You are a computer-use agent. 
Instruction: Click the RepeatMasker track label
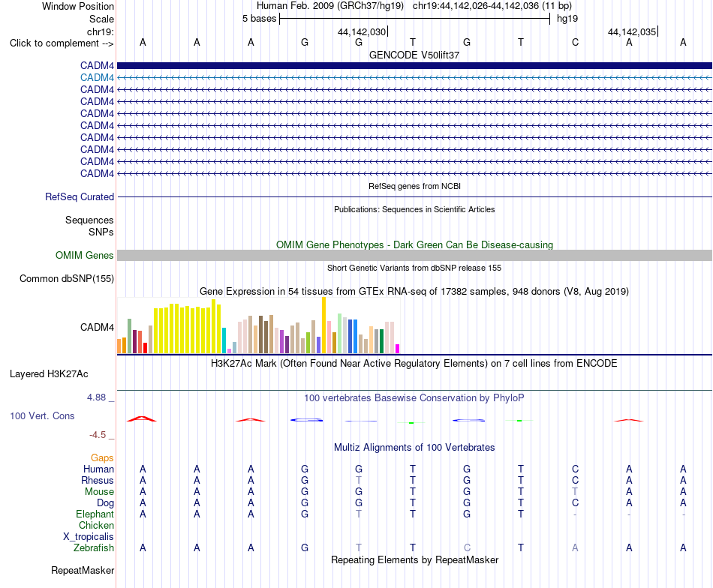[83, 570]
